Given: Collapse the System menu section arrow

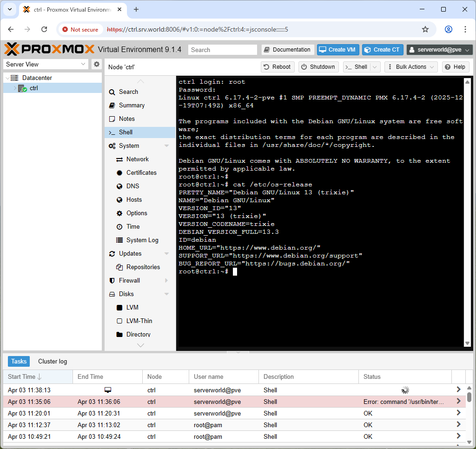Looking at the screenshot, I should tap(166, 146).
